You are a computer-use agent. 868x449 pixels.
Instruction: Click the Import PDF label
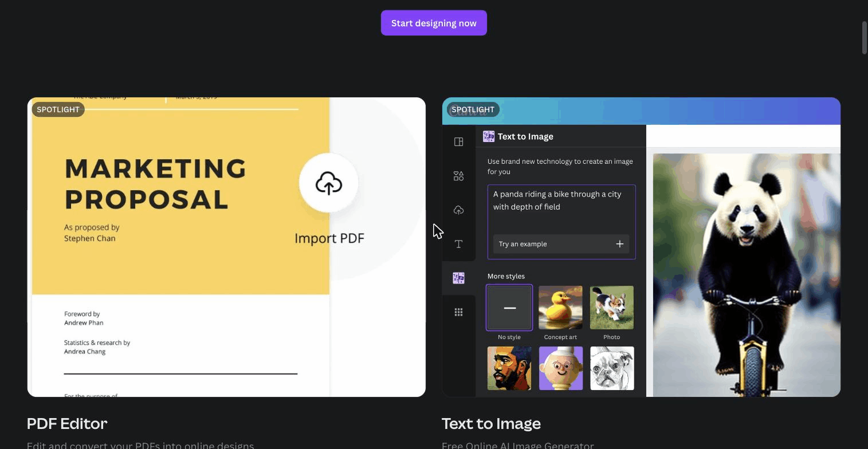pyautogui.click(x=329, y=238)
